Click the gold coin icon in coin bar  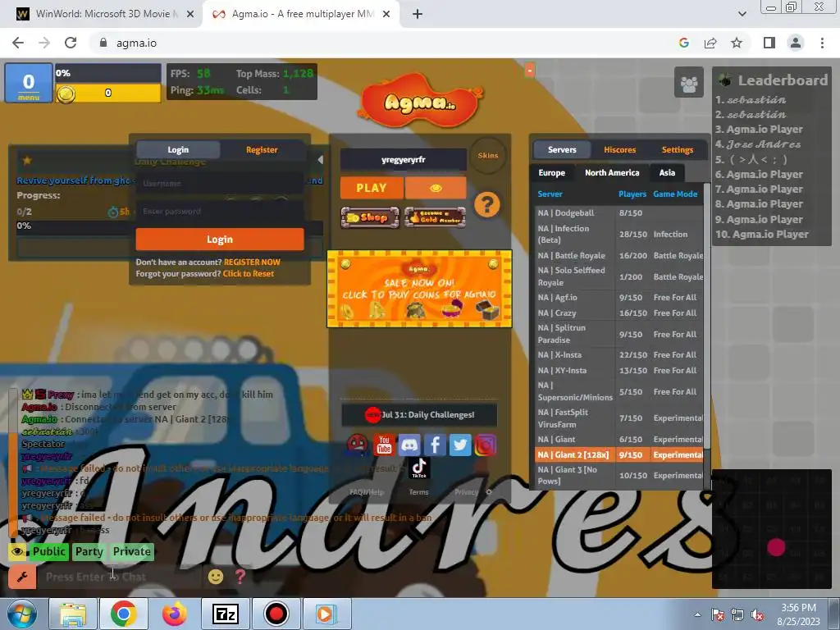pyautogui.click(x=66, y=94)
